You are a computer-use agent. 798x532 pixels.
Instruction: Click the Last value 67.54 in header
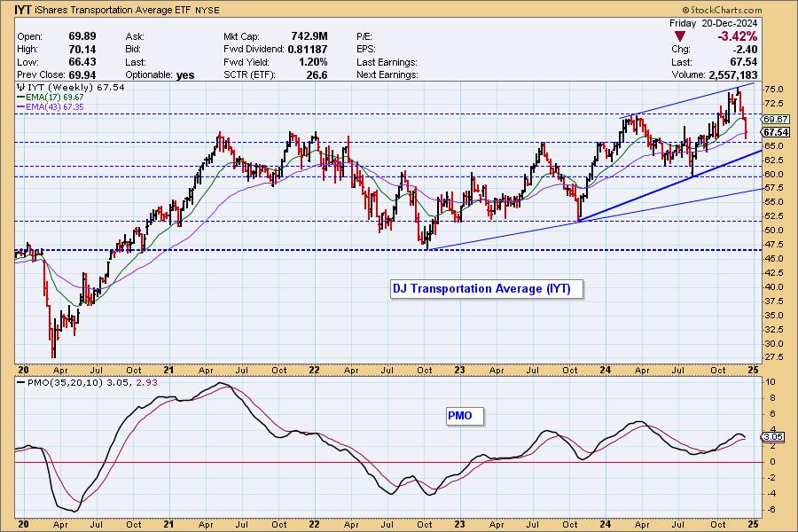pyautogui.click(x=744, y=62)
